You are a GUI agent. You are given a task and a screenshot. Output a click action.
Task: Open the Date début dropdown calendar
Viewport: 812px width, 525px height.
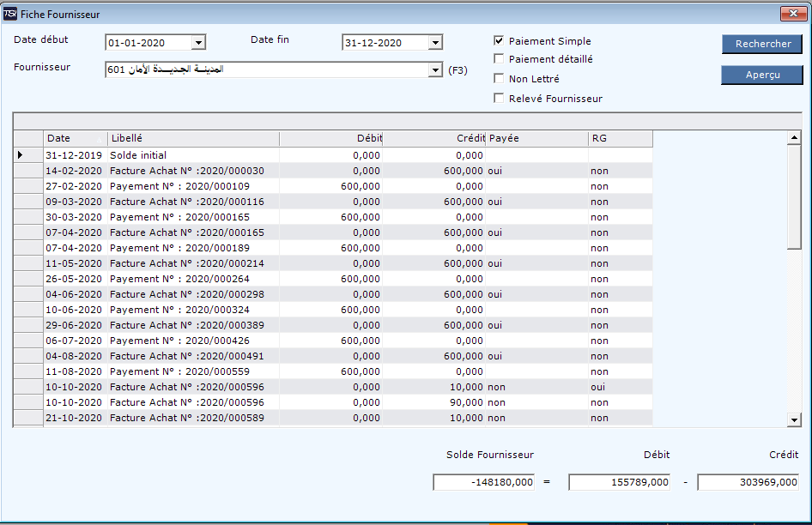198,43
